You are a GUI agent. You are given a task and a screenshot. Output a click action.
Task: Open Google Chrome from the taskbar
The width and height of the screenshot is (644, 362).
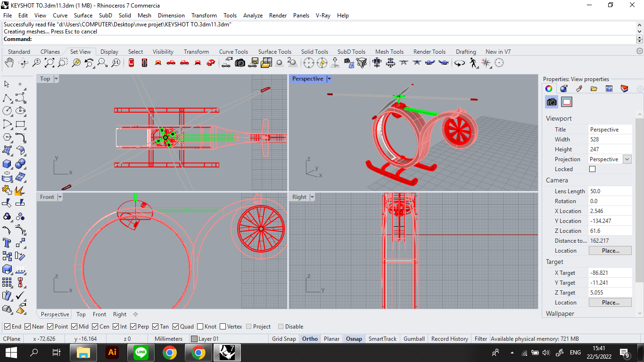pyautogui.click(x=170, y=353)
